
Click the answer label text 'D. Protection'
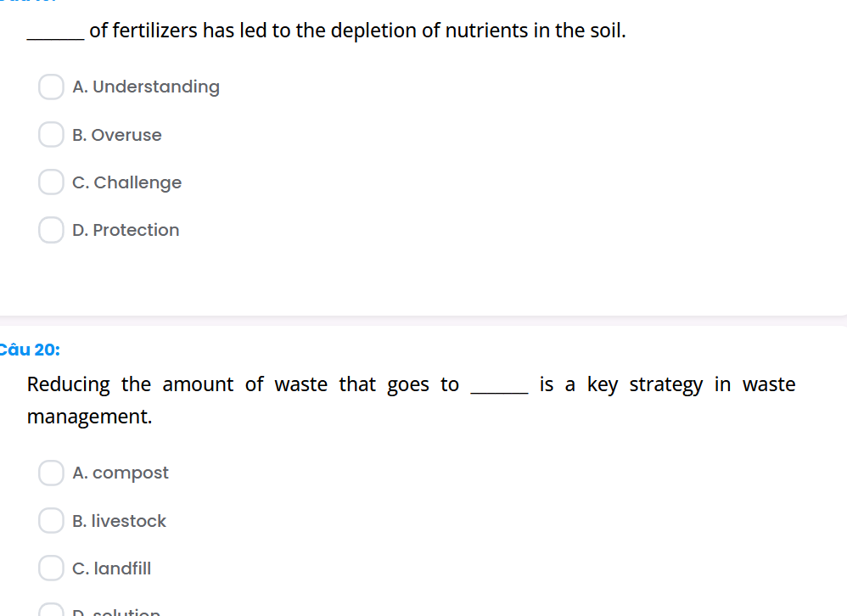click(x=126, y=229)
